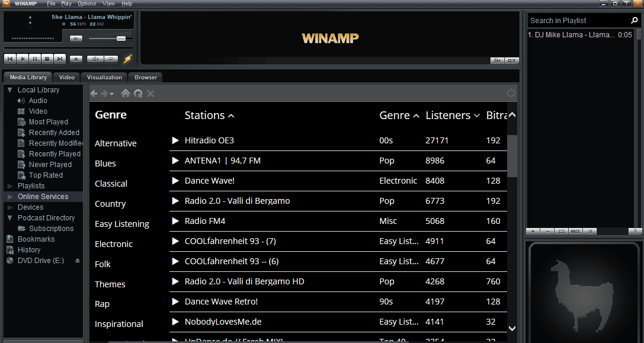The height and width of the screenshot is (343, 644).
Task: Select the Media Library tab
Action: pyautogui.click(x=28, y=77)
